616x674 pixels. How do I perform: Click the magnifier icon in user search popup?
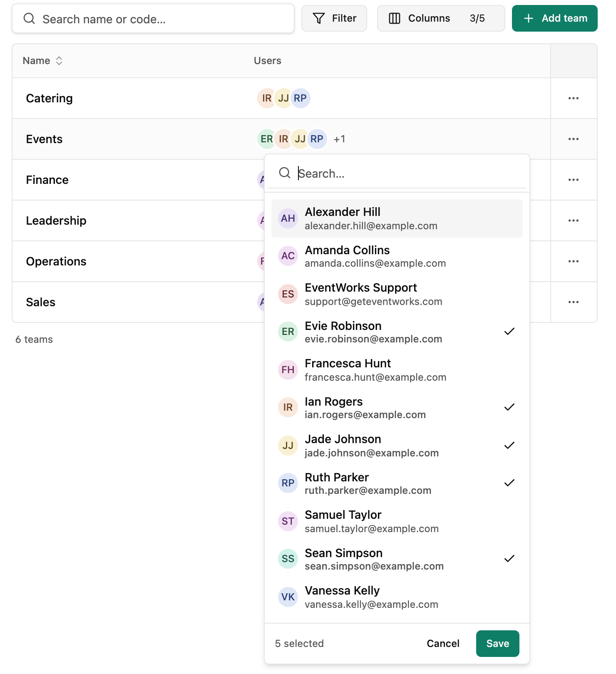[x=285, y=173]
